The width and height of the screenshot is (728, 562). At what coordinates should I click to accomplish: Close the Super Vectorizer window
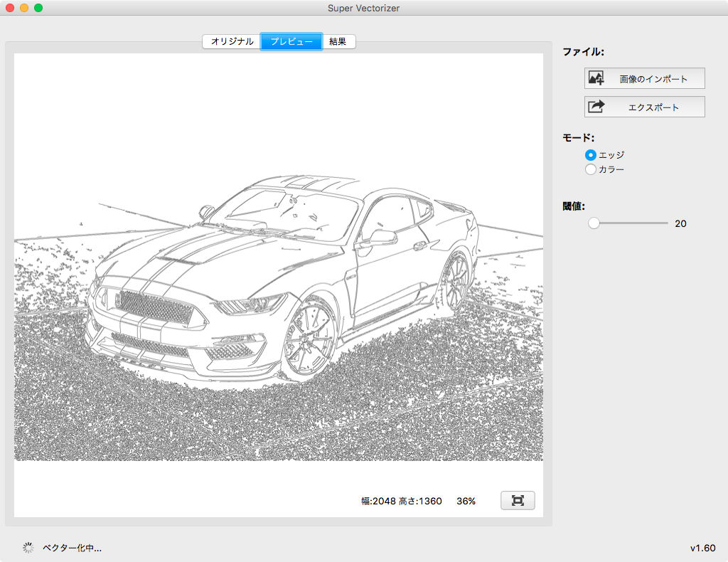pos(10,8)
